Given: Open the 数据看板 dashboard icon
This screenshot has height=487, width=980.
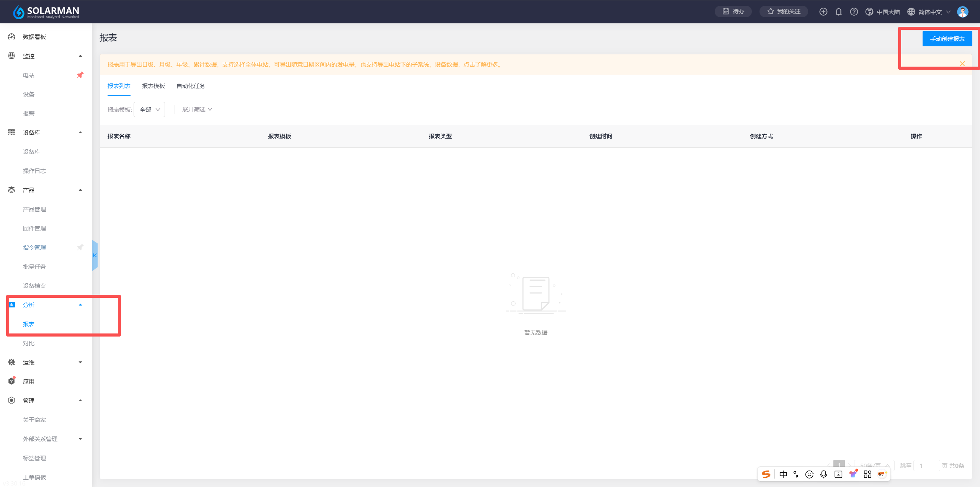Looking at the screenshot, I should pos(11,37).
